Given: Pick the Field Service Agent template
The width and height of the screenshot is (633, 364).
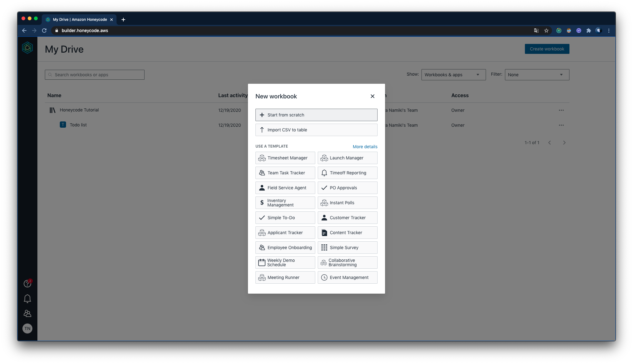Looking at the screenshot, I should tap(285, 188).
